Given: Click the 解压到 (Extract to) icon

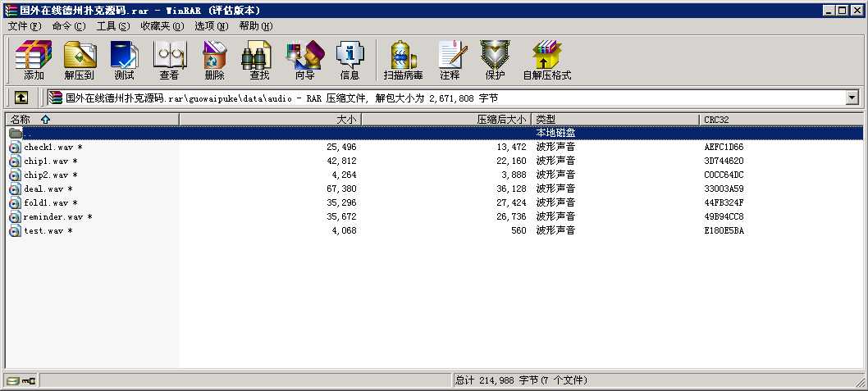Looking at the screenshot, I should click(x=79, y=60).
